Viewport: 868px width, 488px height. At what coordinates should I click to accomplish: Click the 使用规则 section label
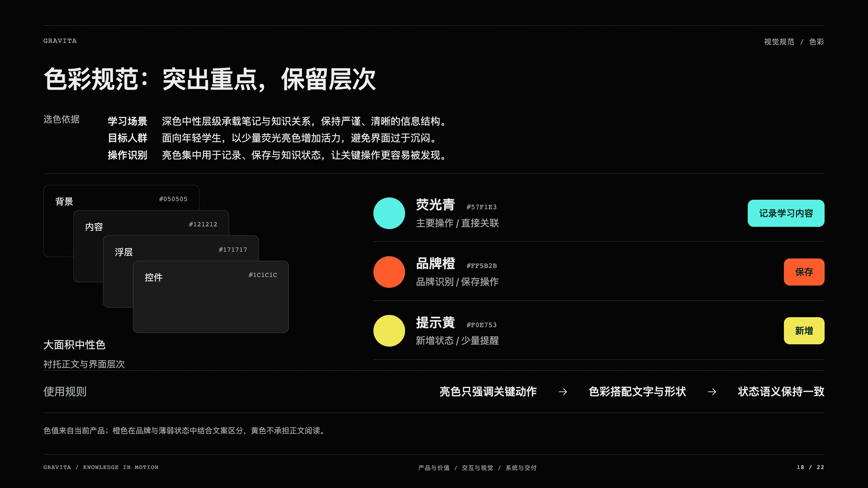[65, 392]
